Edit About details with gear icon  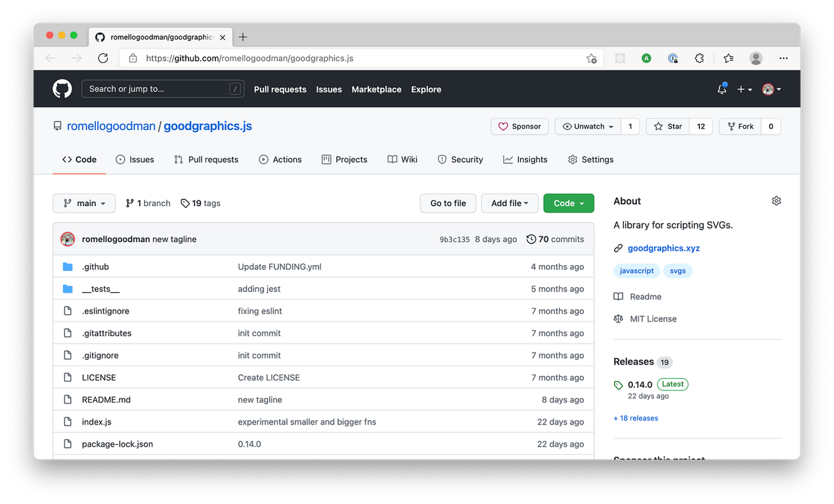[x=776, y=201]
